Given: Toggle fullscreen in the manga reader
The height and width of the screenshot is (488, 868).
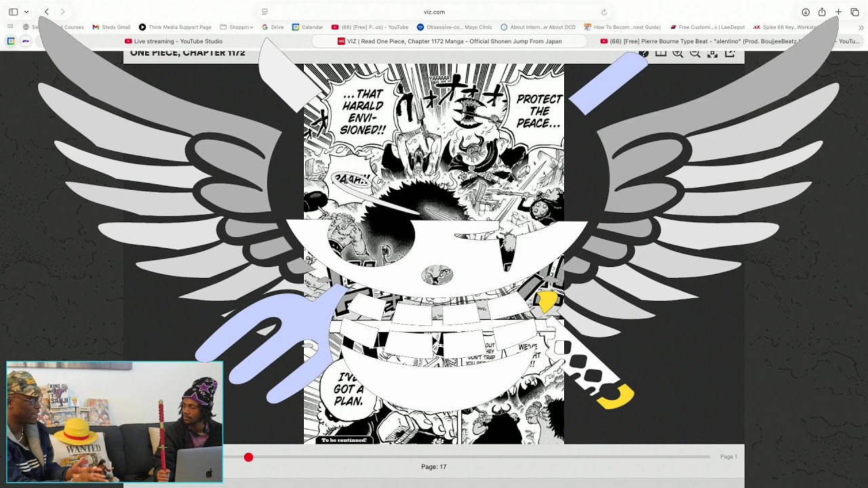Looking at the screenshot, I should click(713, 53).
